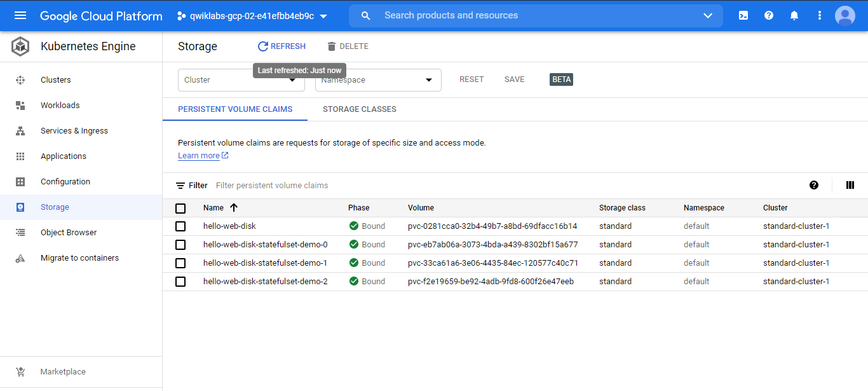Check the hello-web-disk row checkbox
868x391 pixels.
pyautogui.click(x=180, y=226)
